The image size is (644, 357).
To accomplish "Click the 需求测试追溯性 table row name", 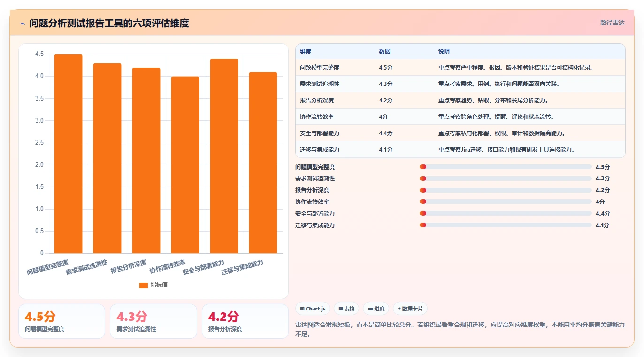I will 320,84.
